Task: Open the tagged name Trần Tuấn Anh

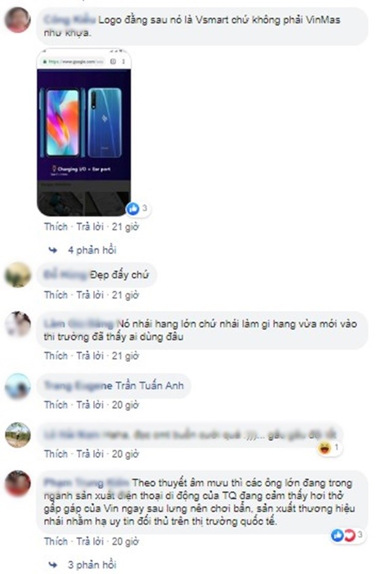Action: pyautogui.click(x=149, y=386)
